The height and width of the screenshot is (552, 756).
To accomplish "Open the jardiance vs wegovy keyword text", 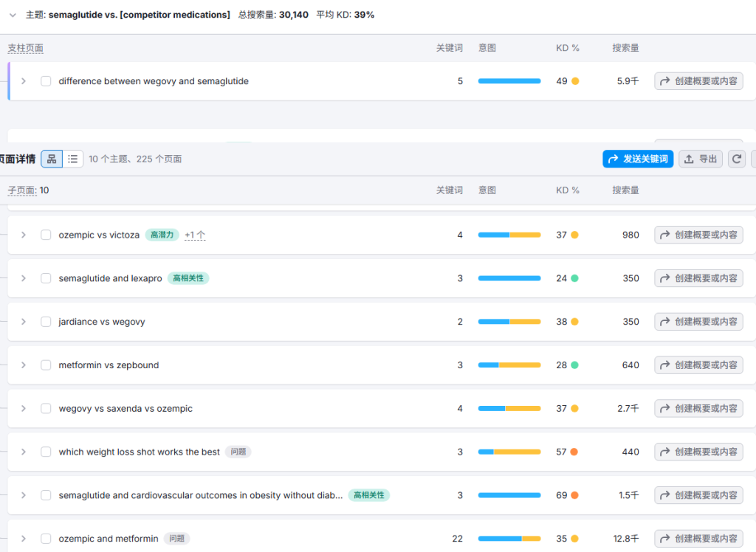I will click(102, 322).
